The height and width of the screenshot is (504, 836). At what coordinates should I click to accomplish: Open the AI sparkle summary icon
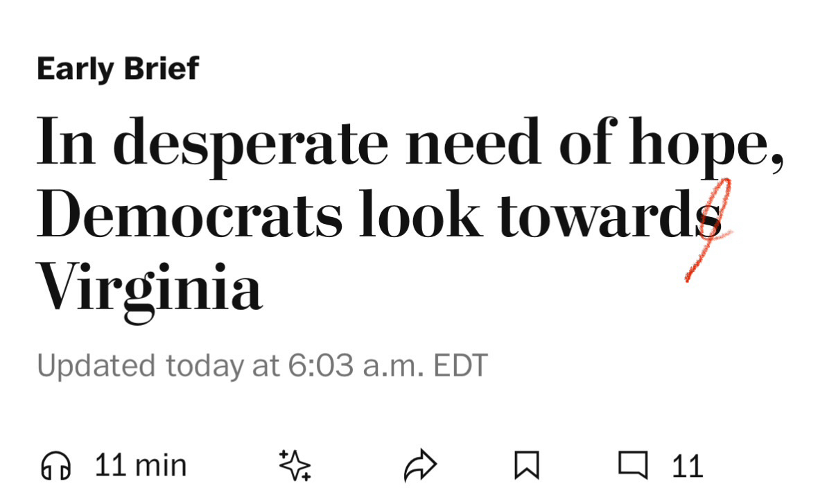tap(295, 465)
